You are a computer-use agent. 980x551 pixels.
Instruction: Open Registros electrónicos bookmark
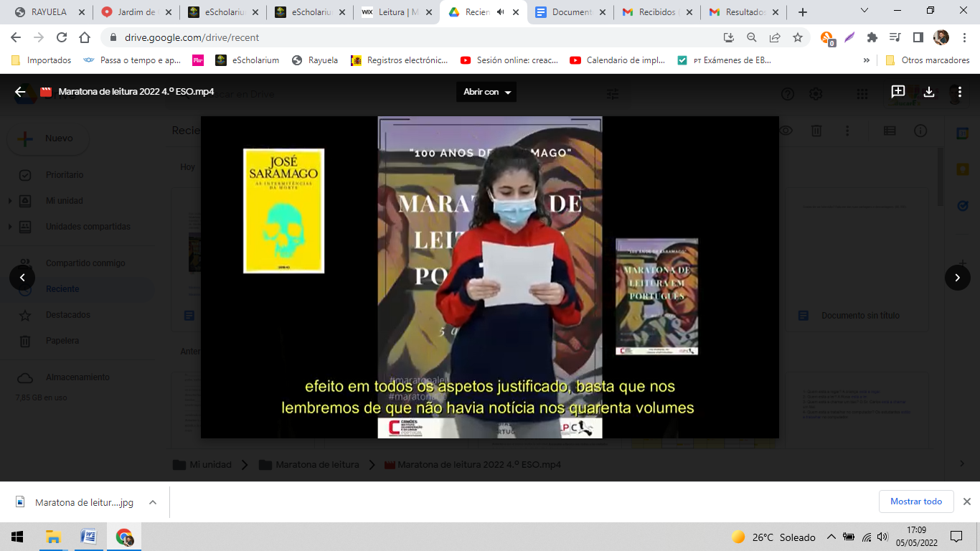[x=400, y=60]
